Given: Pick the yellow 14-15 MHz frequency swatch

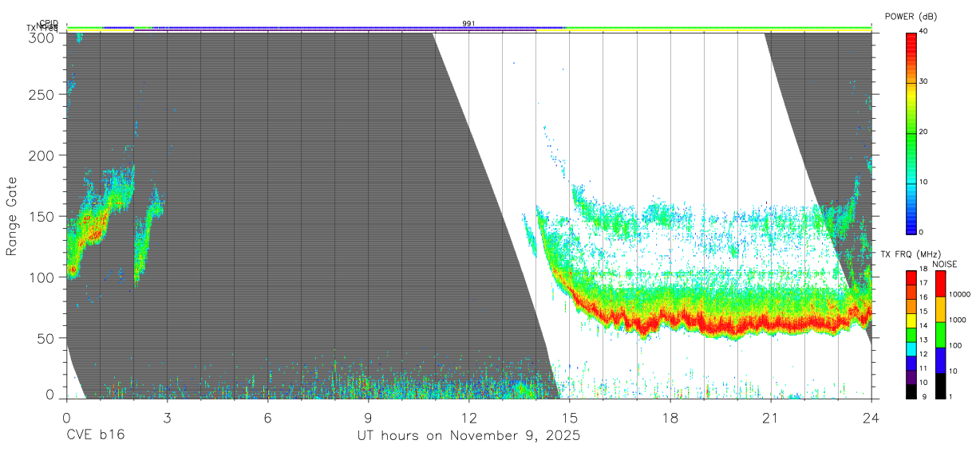Looking at the screenshot, I should (x=911, y=320).
